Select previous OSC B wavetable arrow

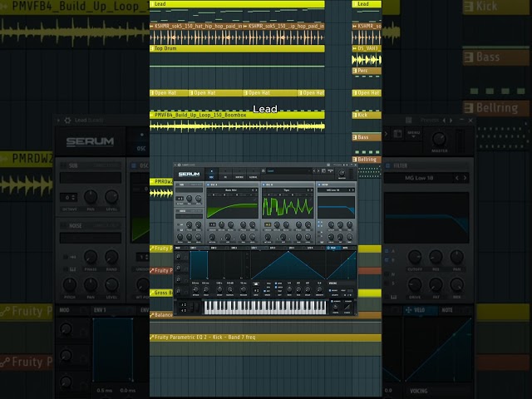[x=308, y=190]
